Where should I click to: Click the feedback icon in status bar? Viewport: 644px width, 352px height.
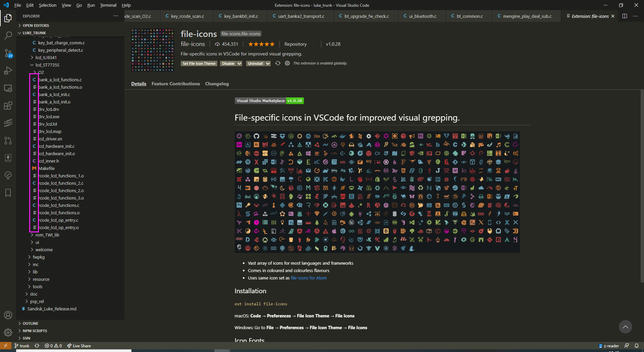coord(627,346)
